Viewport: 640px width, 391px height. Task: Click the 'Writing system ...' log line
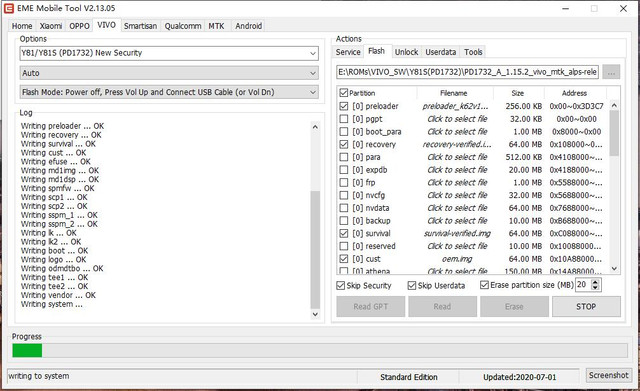(52, 304)
